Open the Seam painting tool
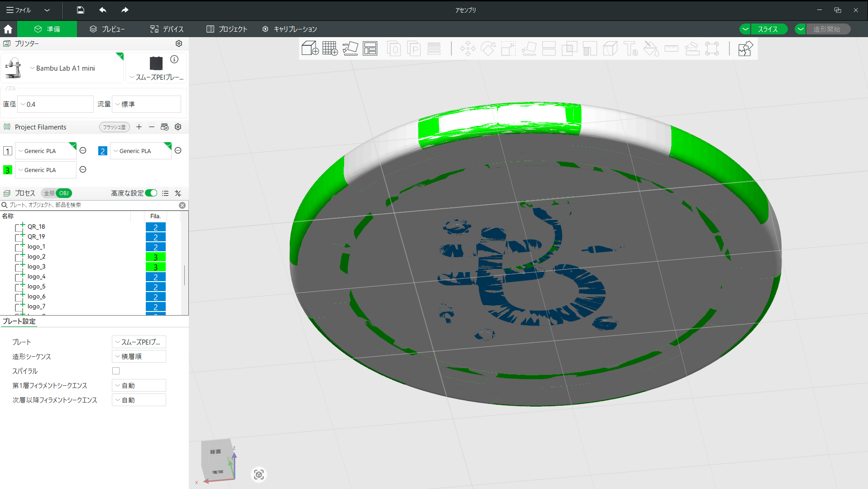The width and height of the screenshot is (868, 489). click(x=610, y=48)
